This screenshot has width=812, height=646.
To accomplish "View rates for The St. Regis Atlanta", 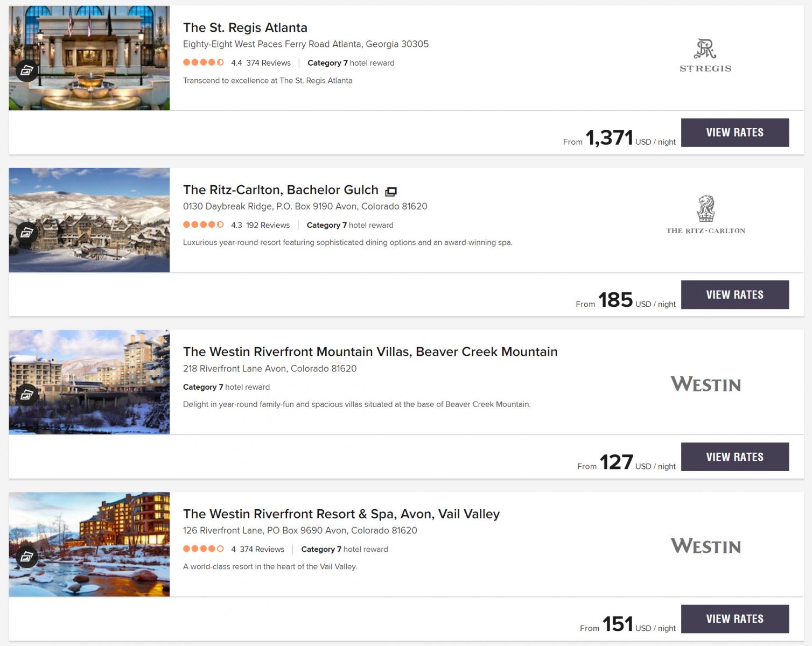I will [x=735, y=132].
